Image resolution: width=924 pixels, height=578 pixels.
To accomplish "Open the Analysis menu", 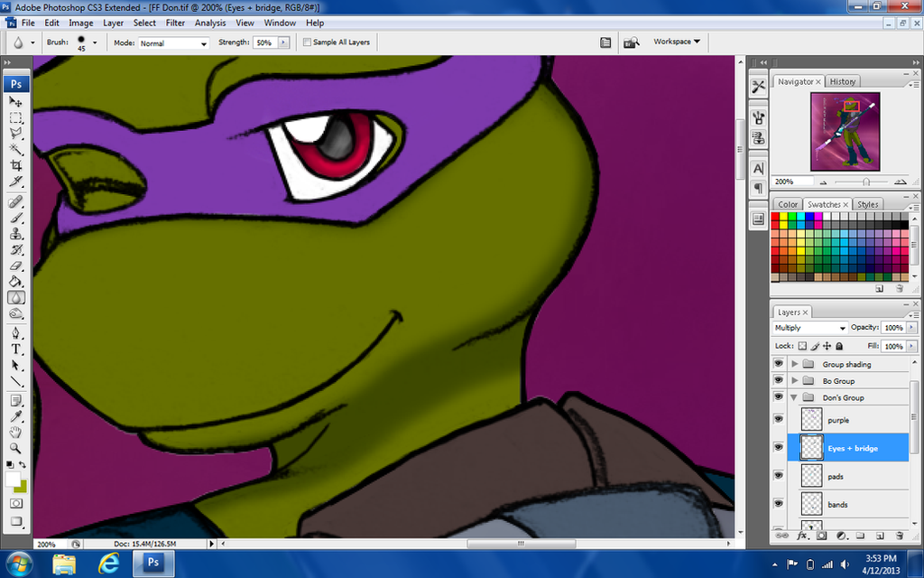I will [x=210, y=23].
